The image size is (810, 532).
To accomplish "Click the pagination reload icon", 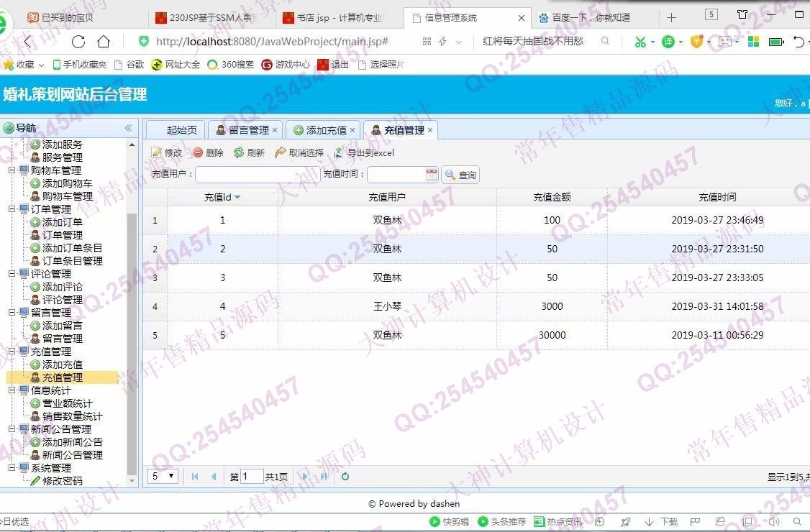I will [345, 477].
